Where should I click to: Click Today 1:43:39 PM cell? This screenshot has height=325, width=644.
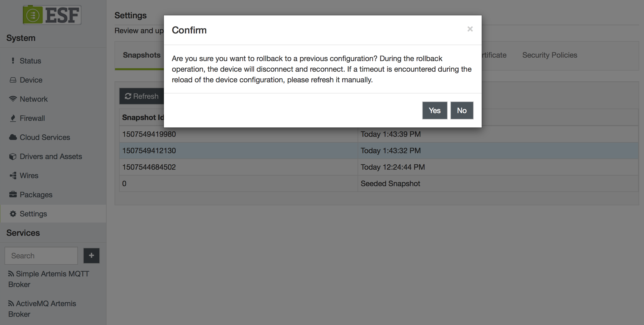click(498, 134)
